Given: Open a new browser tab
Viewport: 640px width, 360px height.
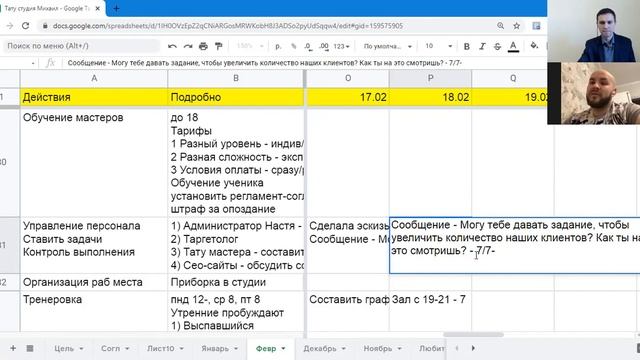Looking at the screenshot, I should 116,8.
